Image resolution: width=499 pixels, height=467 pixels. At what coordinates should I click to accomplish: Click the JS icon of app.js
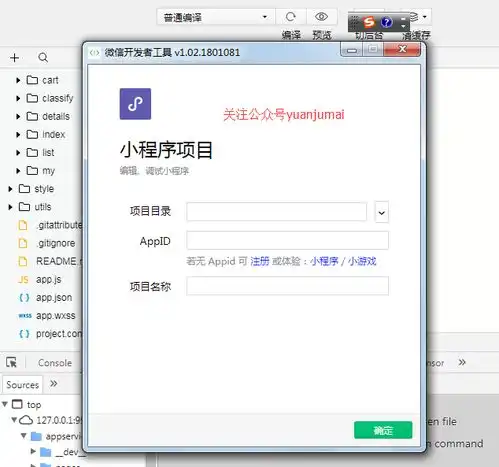point(23,280)
